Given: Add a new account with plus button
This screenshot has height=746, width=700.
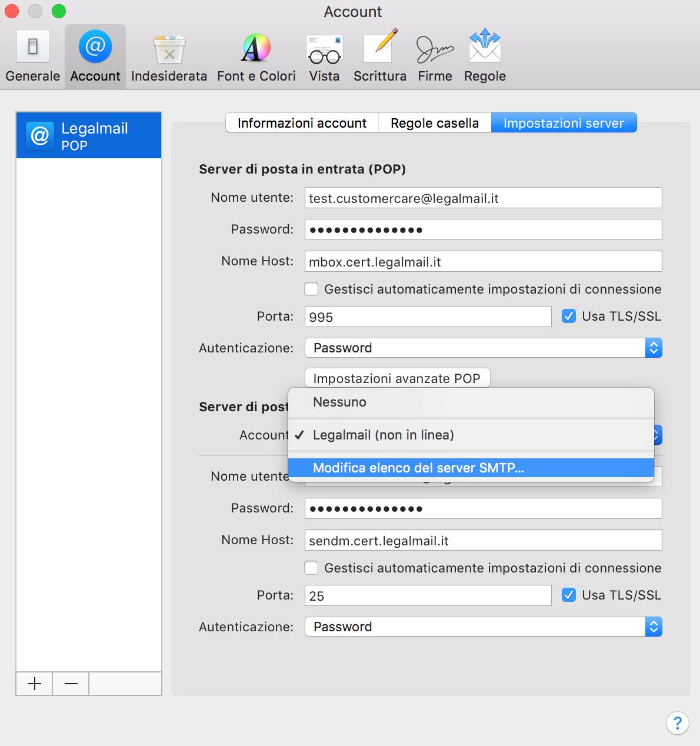Looking at the screenshot, I should pyautogui.click(x=35, y=684).
